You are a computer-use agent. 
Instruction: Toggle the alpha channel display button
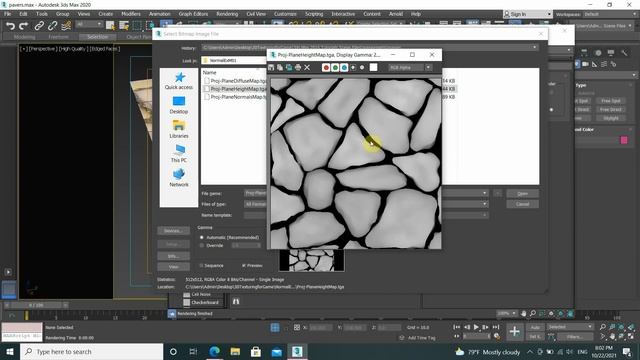(x=353, y=67)
